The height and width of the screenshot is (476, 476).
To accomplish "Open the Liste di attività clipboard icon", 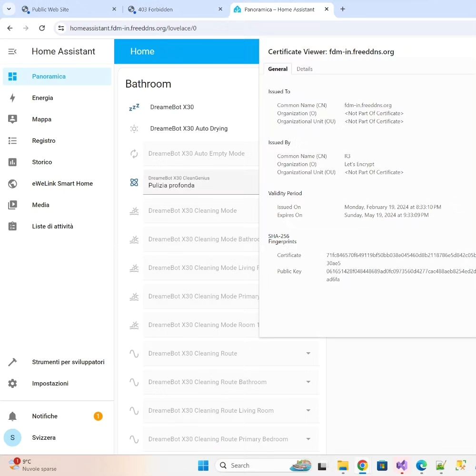I will pyautogui.click(x=12, y=226).
